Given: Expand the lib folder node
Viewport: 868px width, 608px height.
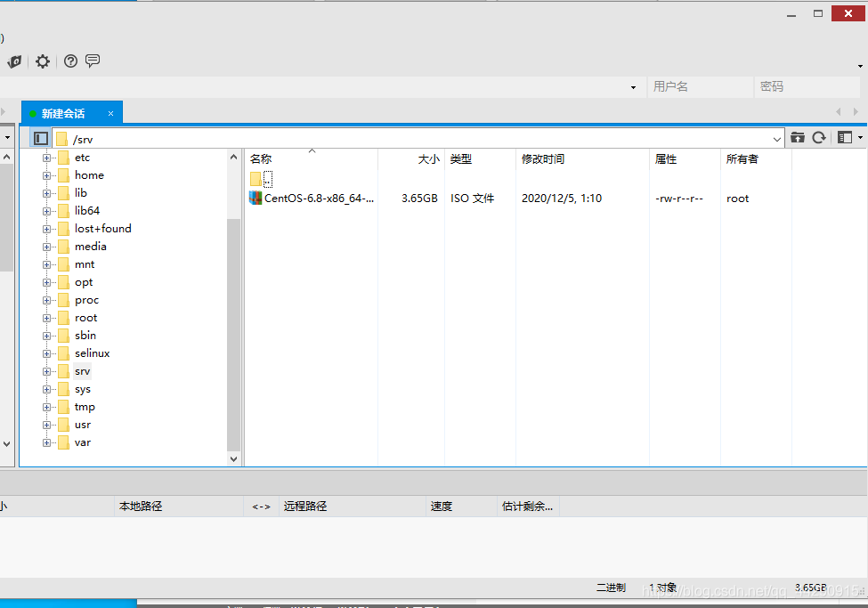Looking at the screenshot, I should (46, 193).
